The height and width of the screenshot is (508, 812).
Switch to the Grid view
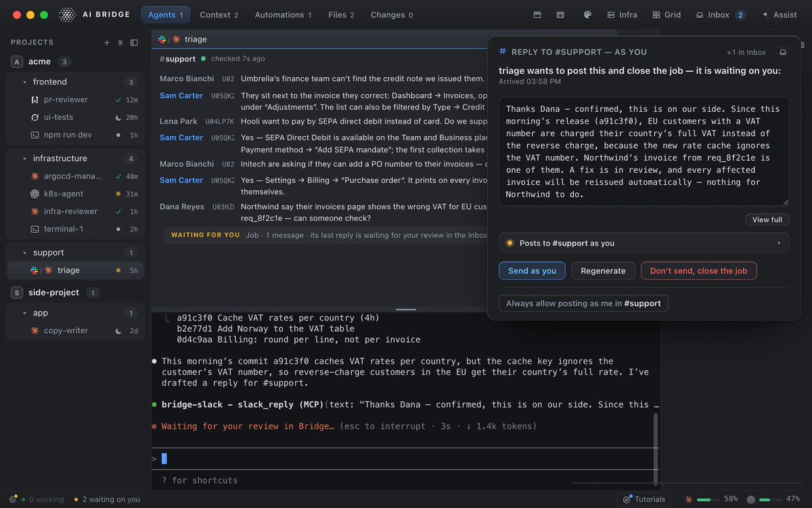pos(667,15)
